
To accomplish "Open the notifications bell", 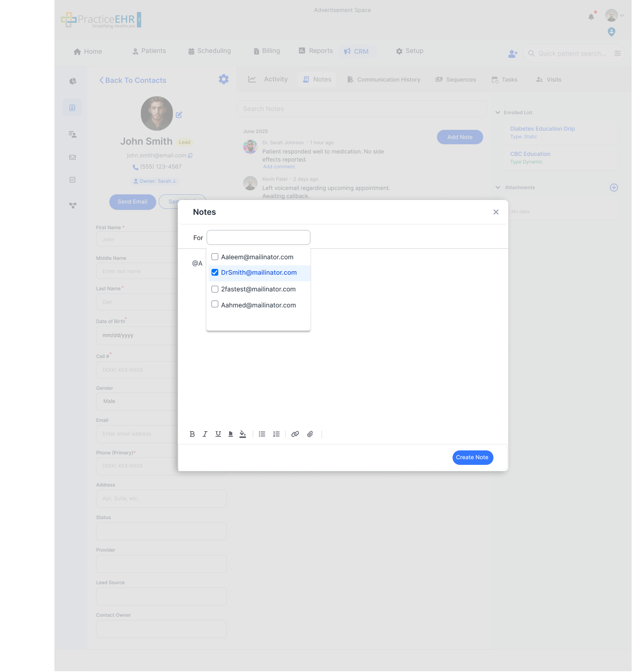I will tap(591, 17).
